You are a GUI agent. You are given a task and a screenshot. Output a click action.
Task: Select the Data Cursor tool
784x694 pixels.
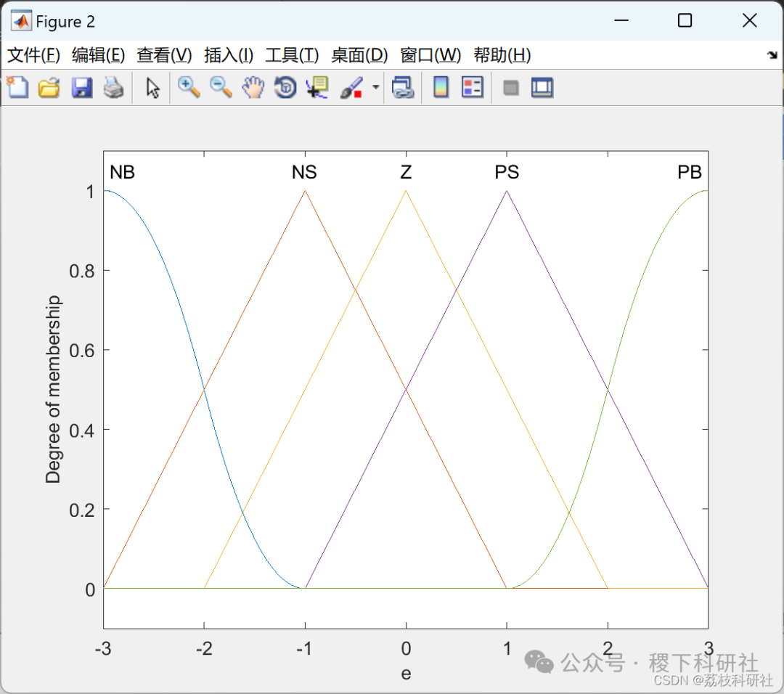pyautogui.click(x=317, y=88)
